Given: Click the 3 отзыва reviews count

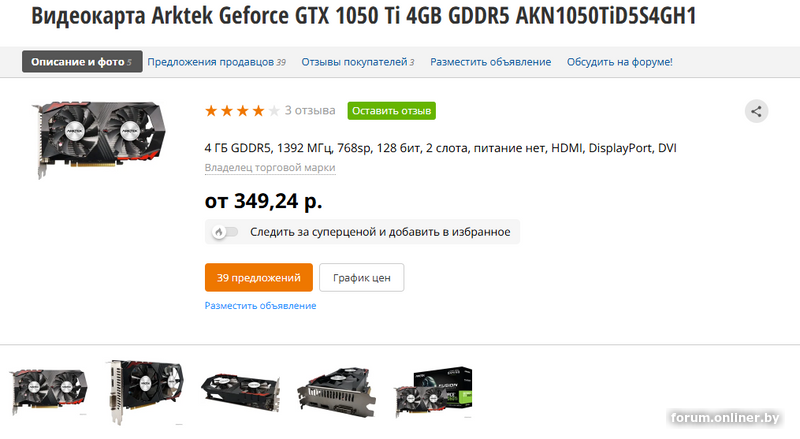Looking at the screenshot, I should tap(310, 110).
